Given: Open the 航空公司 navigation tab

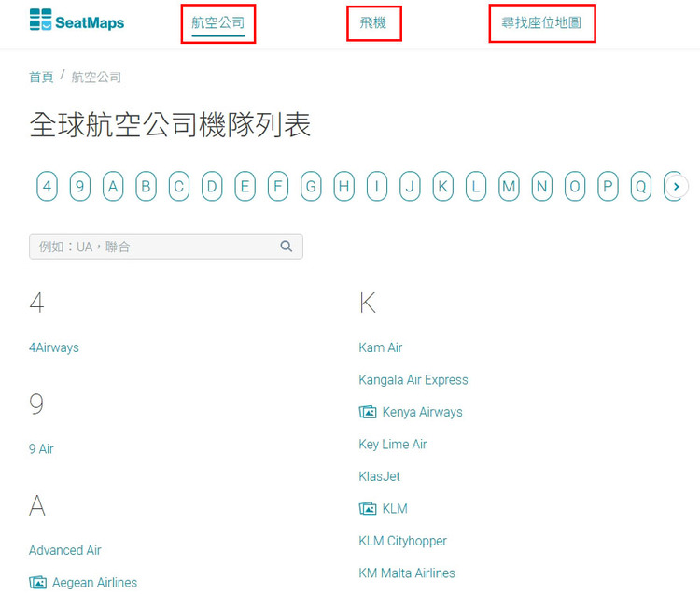Looking at the screenshot, I should tap(217, 22).
